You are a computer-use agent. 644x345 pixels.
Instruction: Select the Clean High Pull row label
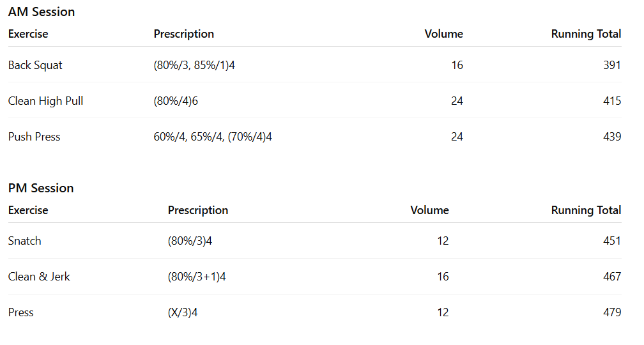click(45, 101)
